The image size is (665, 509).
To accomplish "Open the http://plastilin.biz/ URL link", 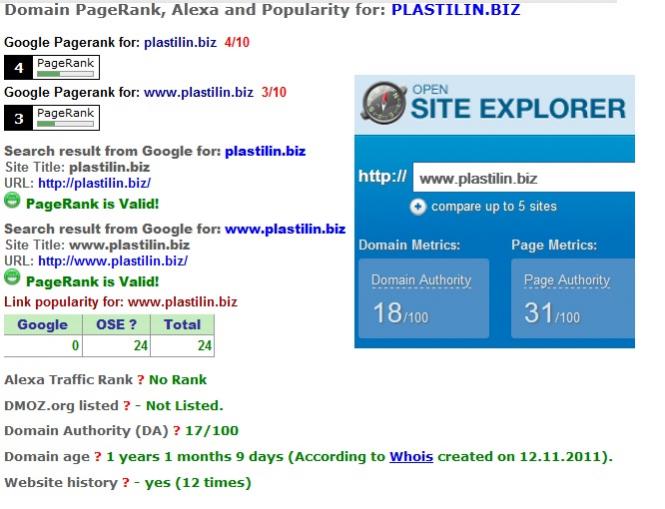I will tap(94, 183).
